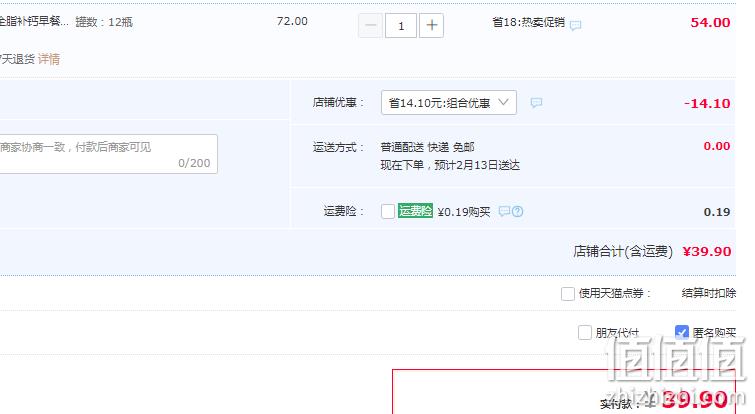
Task: Click the question mark help icon for 运费险
Action: [517, 211]
